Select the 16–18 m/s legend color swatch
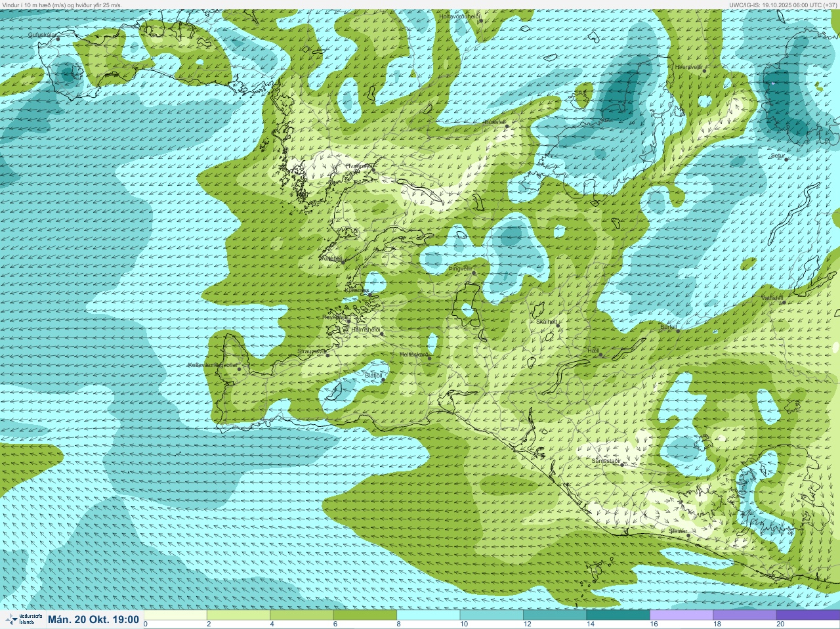Image resolution: width=840 pixels, height=629 pixels. [681, 615]
